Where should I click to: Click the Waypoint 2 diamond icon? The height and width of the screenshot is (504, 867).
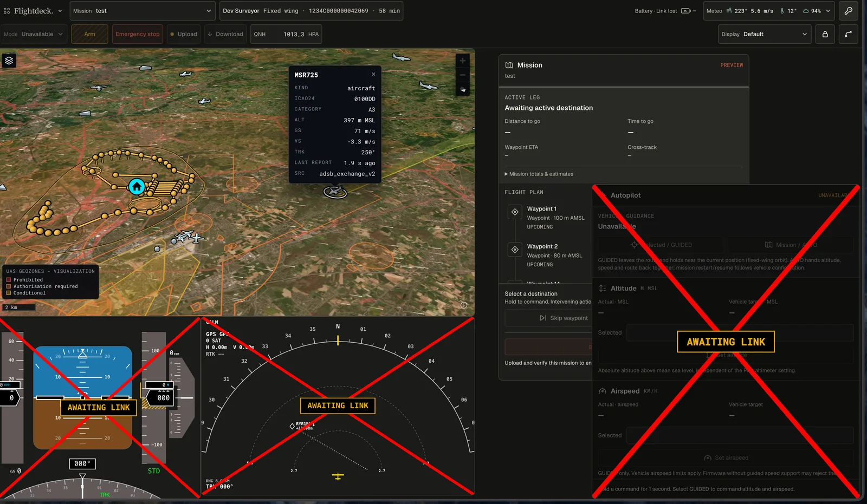[515, 250]
